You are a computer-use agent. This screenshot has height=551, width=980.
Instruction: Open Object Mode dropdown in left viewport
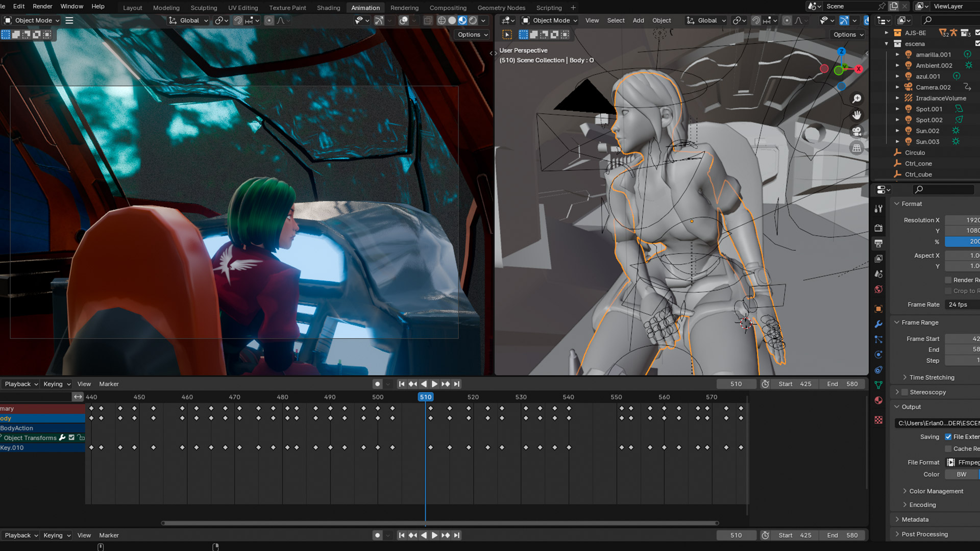pos(32,20)
